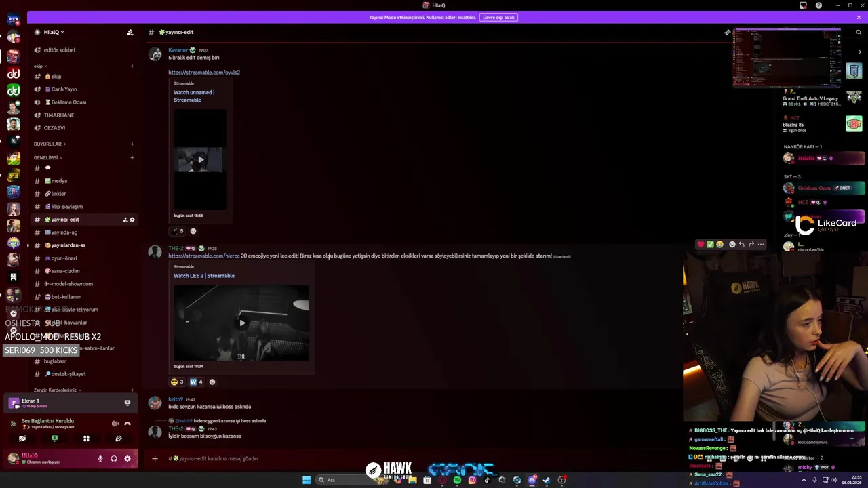Add a channel to ekip category
868x488 pixels.
pyautogui.click(x=132, y=66)
